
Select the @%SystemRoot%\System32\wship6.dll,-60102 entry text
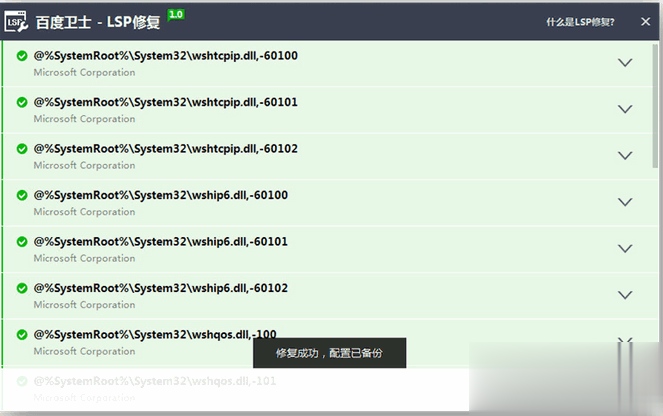(x=161, y=288)
